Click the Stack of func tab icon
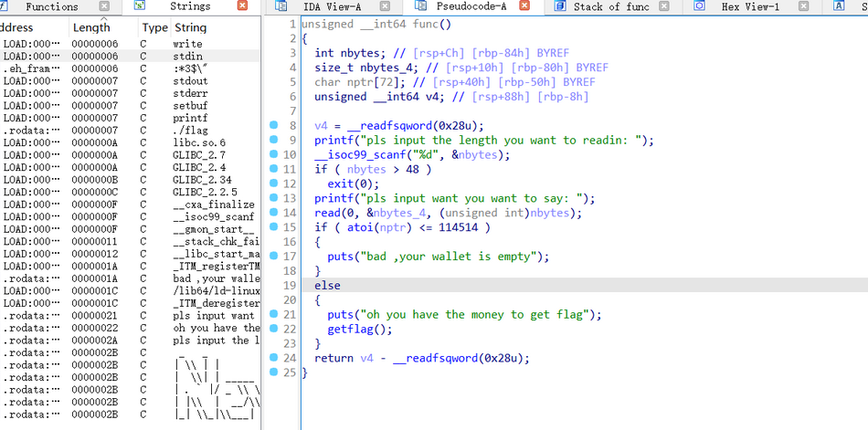The width and height of the screenshot is (868, 430). (560, 6)
